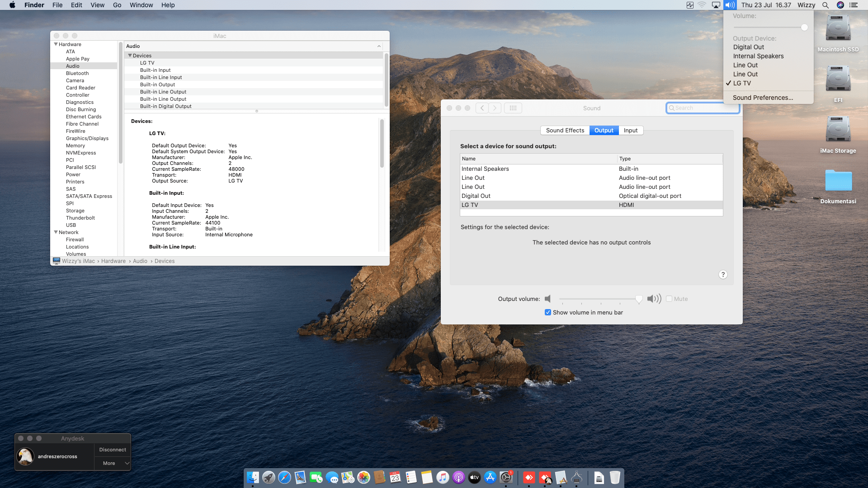Click the Sound help question mark button
The width and height of the screenshot is (868, 488).
723,275
